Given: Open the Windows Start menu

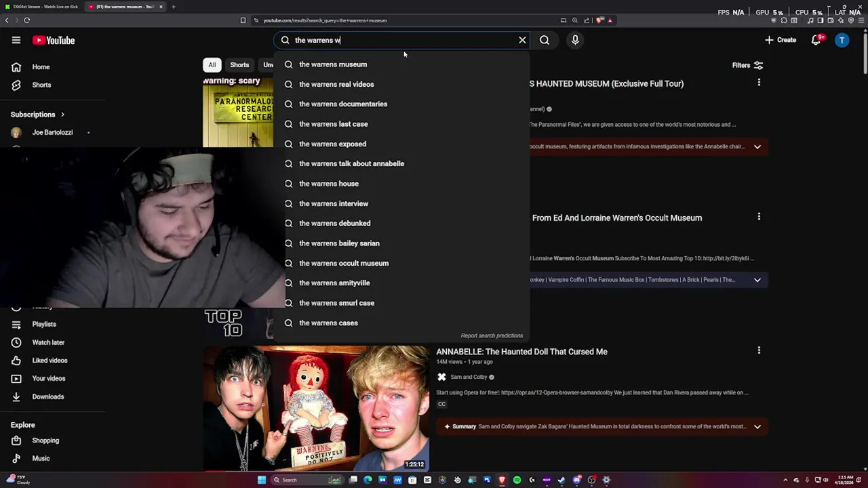Looking at the screenshot, I should [262, 480].
